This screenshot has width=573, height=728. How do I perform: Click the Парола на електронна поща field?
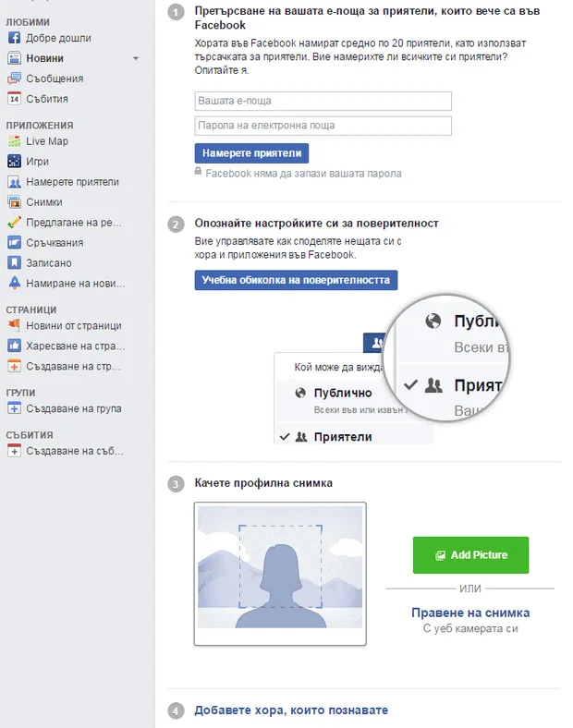click(323, 126)
